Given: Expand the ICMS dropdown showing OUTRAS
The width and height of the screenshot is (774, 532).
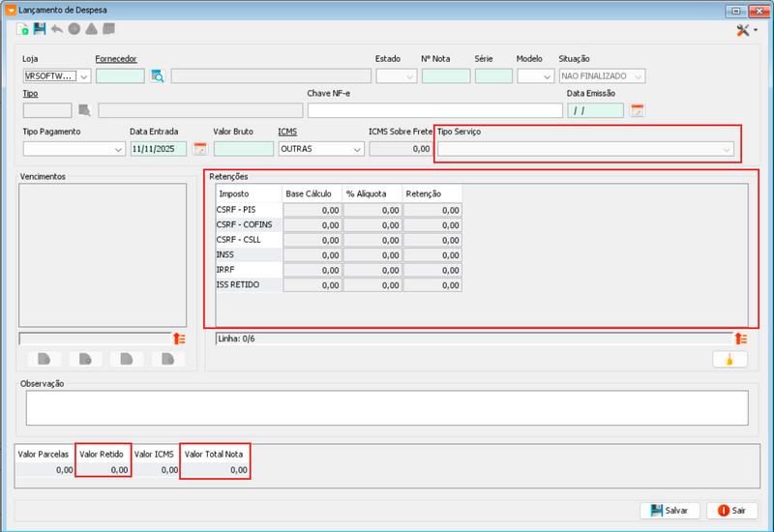Looking at the screenshot, I should pyautogui.click(x=357, y=149).
